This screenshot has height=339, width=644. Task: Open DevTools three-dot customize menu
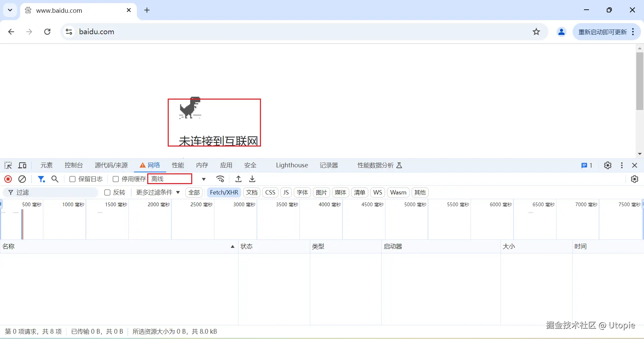coord(622,165)
